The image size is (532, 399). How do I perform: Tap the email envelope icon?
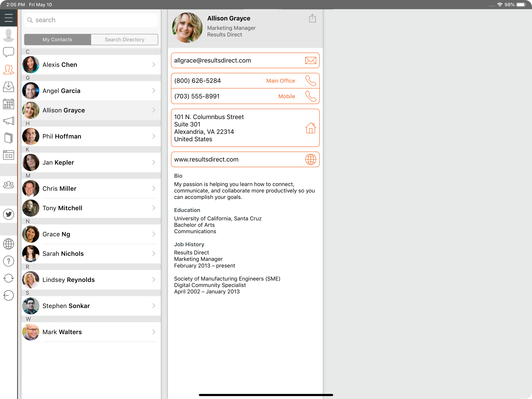click(x=310, y=60)
